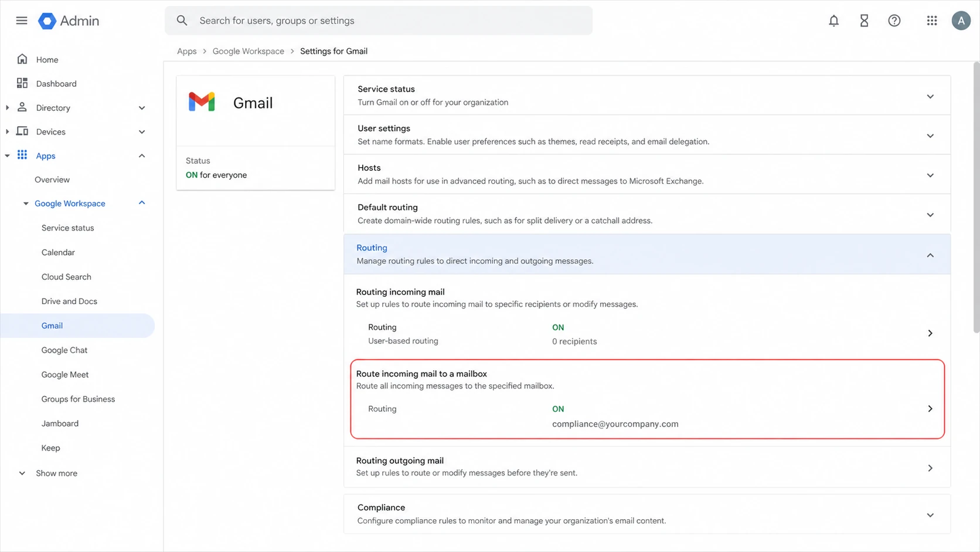Expand the Hosts panel chevron

[x=930, y=175]
